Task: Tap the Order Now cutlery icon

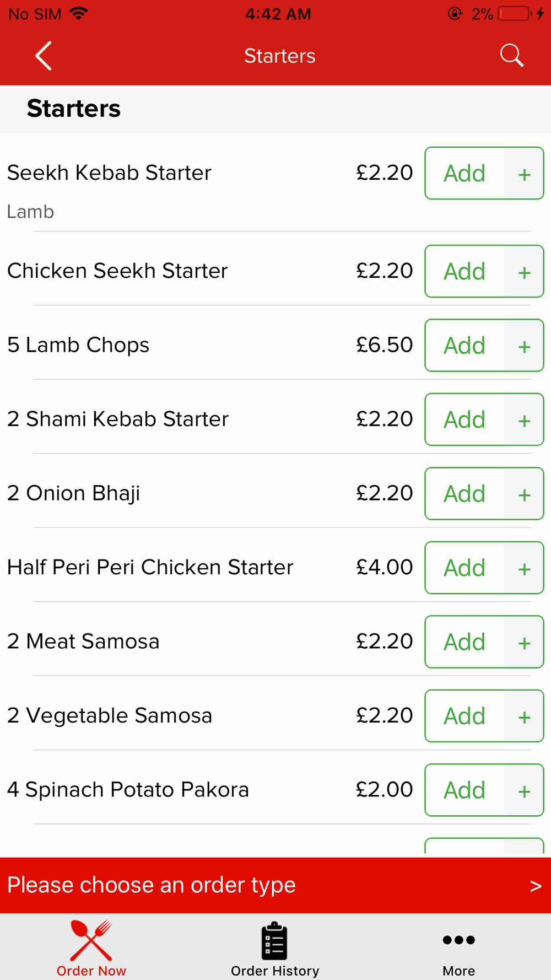Action: tap(91, 940)
